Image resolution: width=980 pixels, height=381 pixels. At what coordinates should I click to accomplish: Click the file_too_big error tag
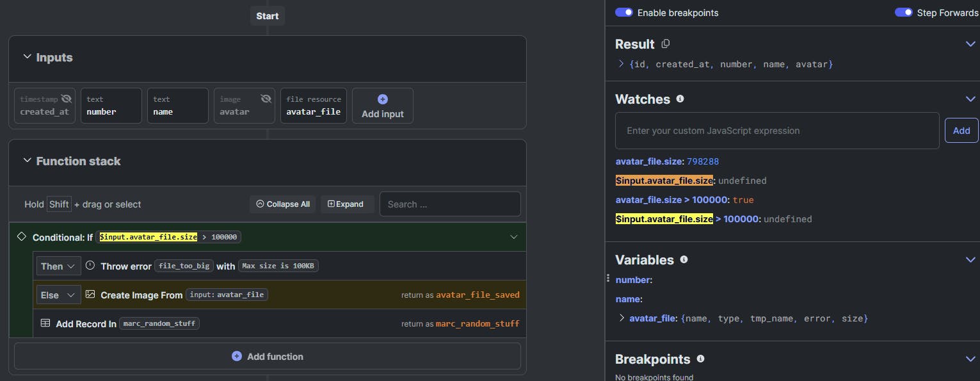(x=184, y=266)
